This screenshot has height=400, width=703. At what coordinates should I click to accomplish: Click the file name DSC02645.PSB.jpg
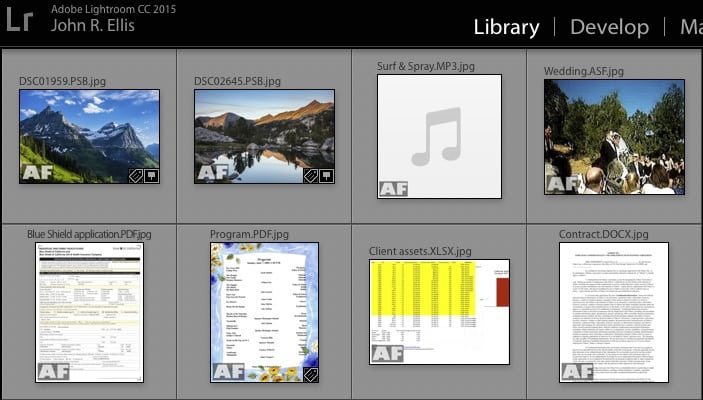click(237, 81)
